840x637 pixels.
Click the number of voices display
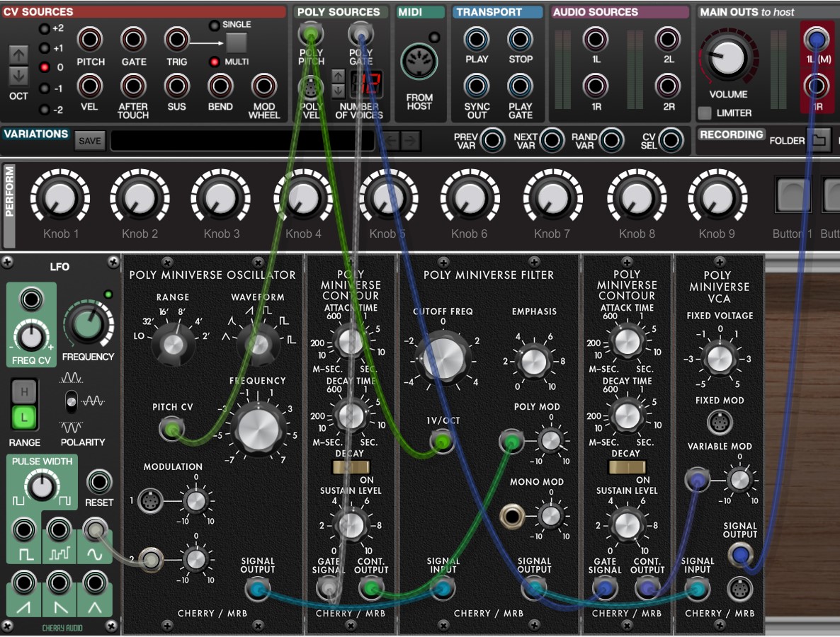coord(366,83)
